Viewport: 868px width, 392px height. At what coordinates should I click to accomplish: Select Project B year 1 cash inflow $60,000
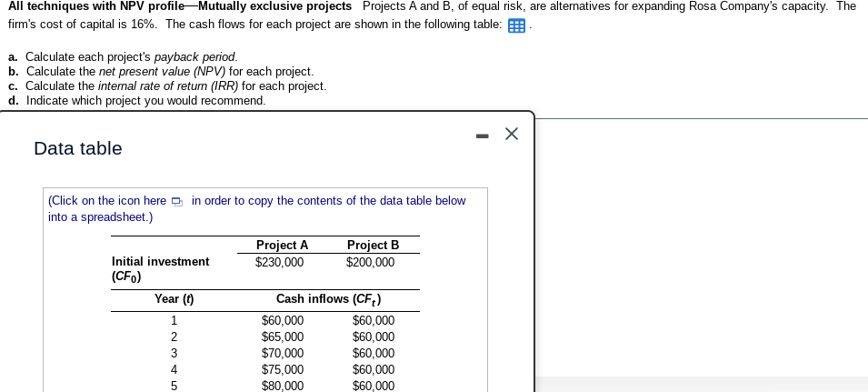[374, 320]
